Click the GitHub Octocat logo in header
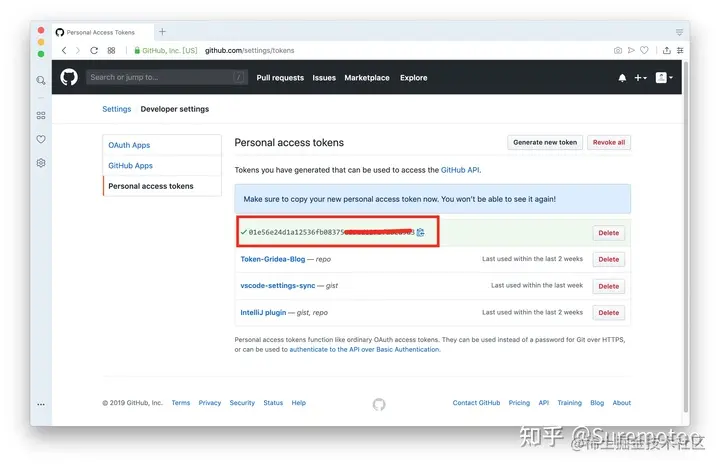 click(x=69, y=77)
